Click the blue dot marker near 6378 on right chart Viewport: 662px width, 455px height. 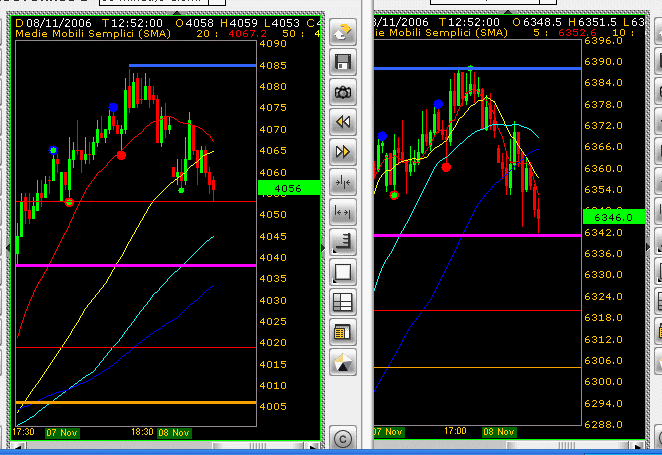[x=438, y=104]
